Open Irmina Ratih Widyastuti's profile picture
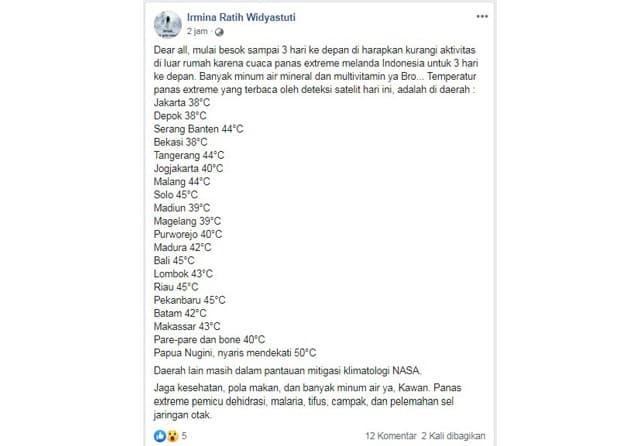 [x=167, y=23]
